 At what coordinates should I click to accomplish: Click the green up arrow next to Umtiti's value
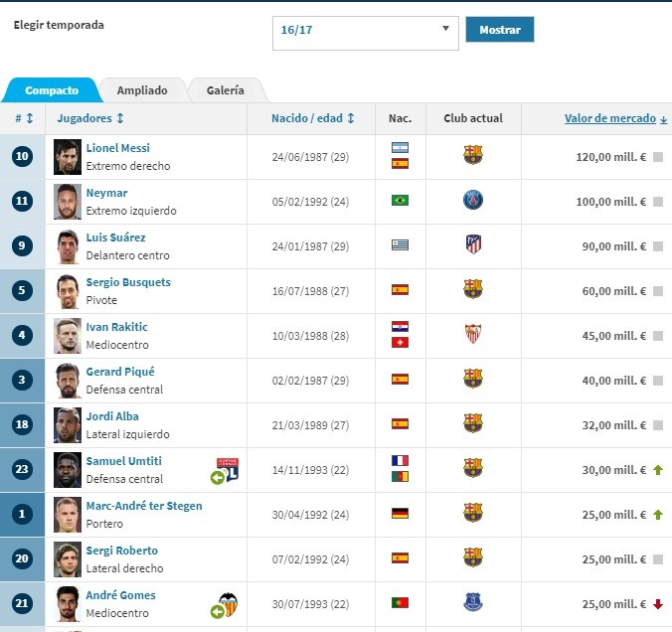click(x=658, y=470)
